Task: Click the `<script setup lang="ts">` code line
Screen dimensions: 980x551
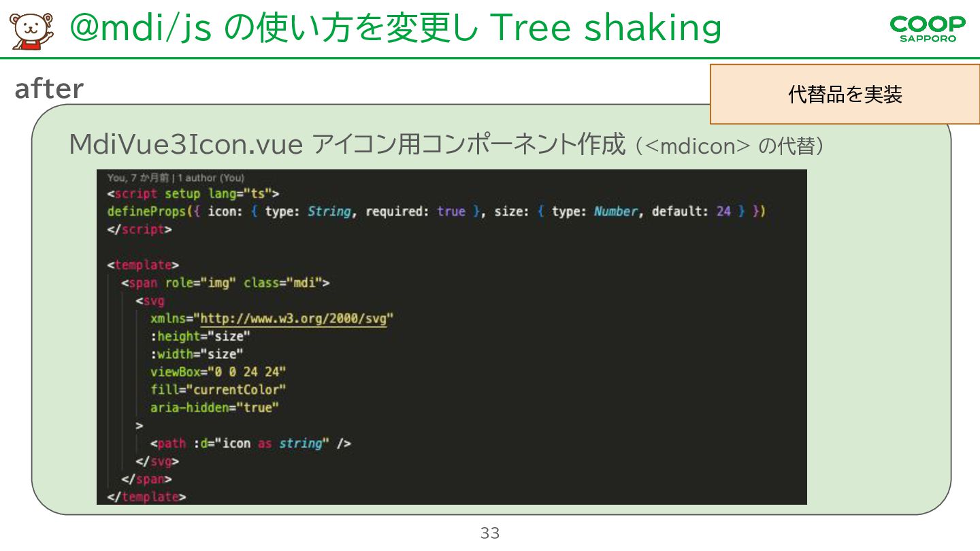Action: (193, 194)
